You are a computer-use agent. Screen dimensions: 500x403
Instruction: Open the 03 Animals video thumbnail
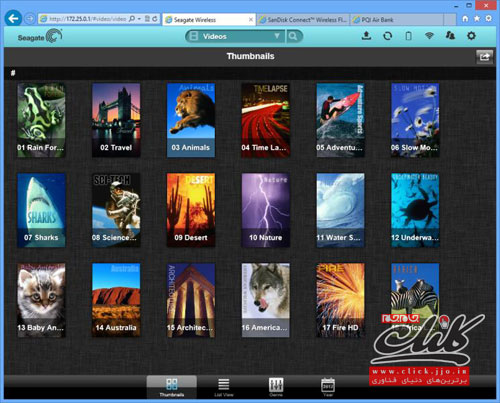point(191,120)
